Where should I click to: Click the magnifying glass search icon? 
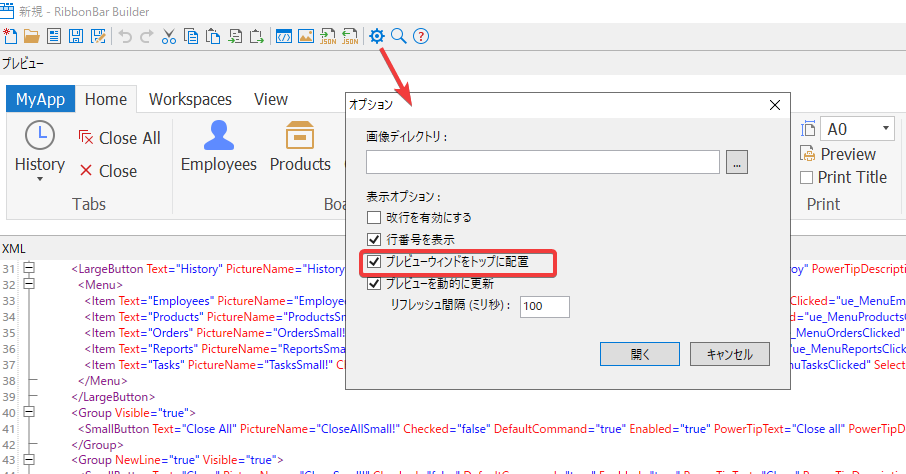click(398, 37)
